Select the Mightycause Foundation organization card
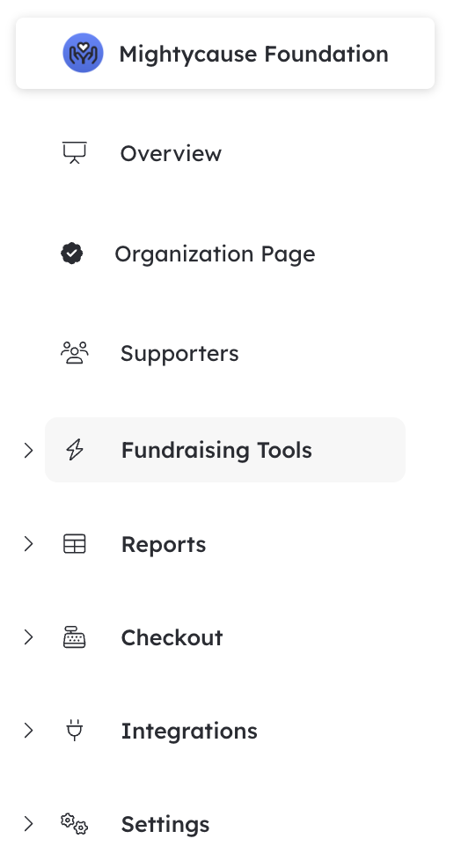The image size is (461, 868). (225, 53)
